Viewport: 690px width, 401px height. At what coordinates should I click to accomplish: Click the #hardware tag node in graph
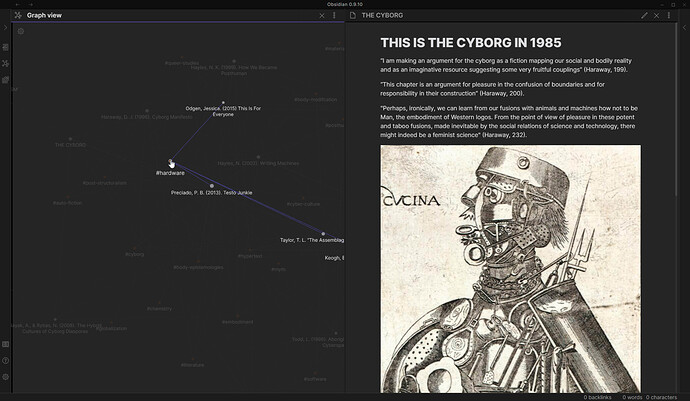(170, 162)
